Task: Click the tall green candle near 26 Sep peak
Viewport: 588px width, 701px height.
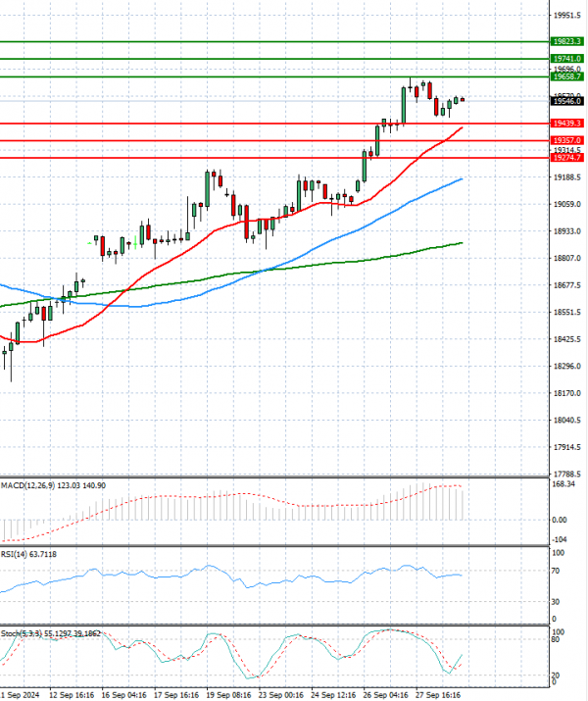Action: (x=404, y=106)
